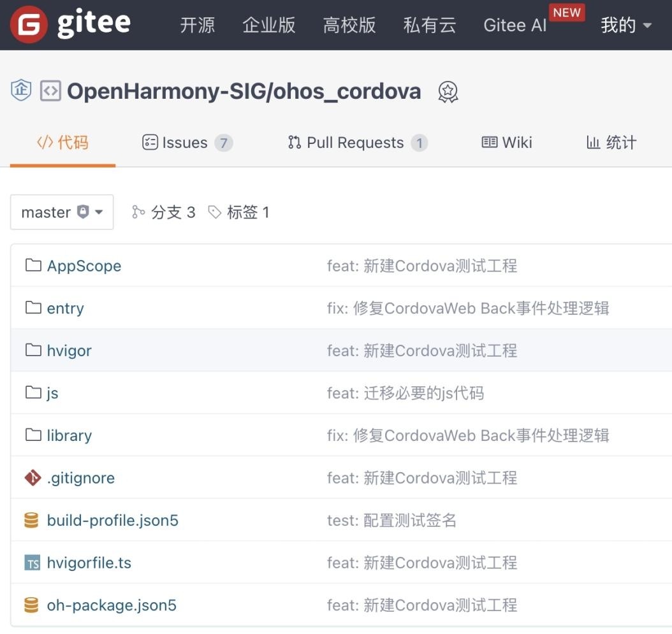Open the js folder name link
Image resolution: width=672 pixels, height=634 pixels.
[52, 393]
